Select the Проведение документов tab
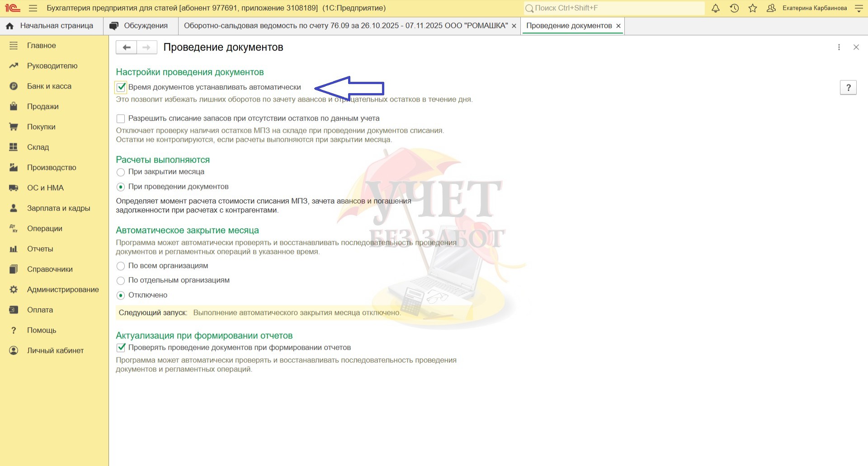 (x=569, y=26)
